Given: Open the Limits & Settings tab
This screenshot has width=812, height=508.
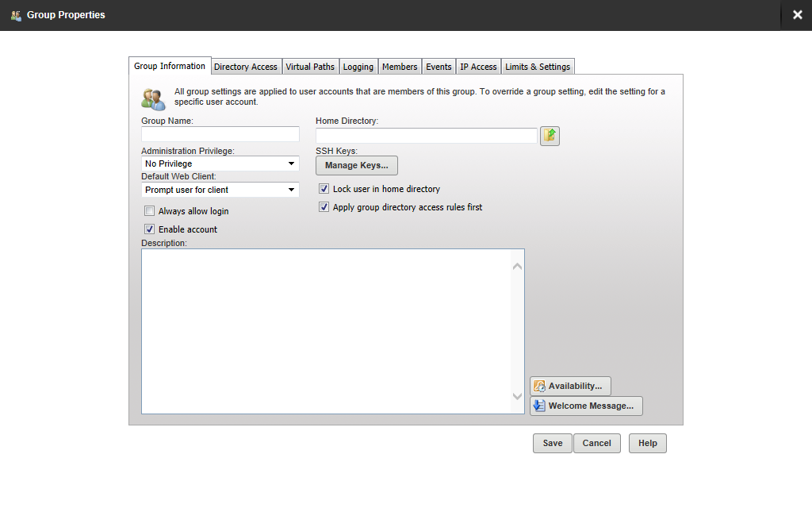Looking at the screenshot, I should (x=537, y=67).
